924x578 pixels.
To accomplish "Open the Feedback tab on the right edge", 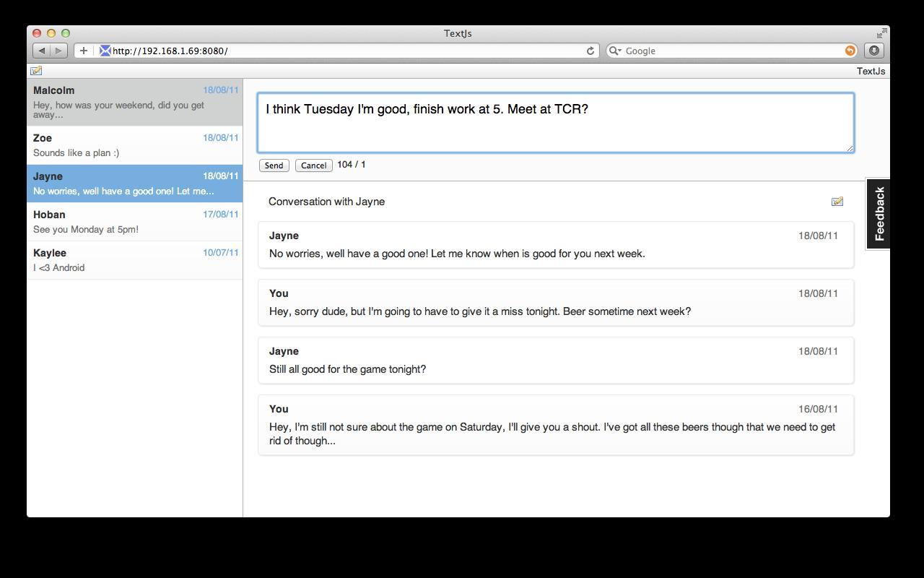I will click(879, 212).
